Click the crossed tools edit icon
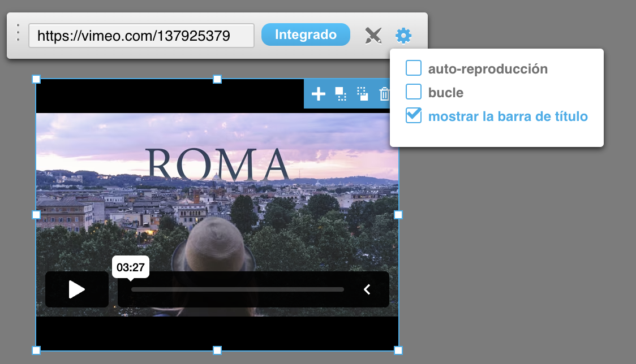 (x=373, y=36)
